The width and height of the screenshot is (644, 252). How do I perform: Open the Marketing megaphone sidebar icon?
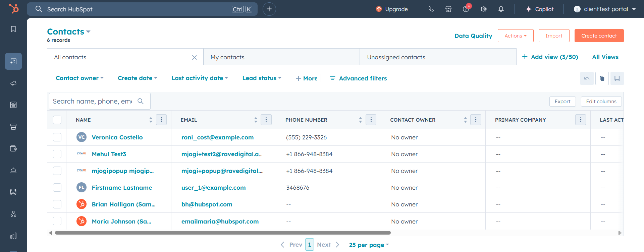point(13,83)
